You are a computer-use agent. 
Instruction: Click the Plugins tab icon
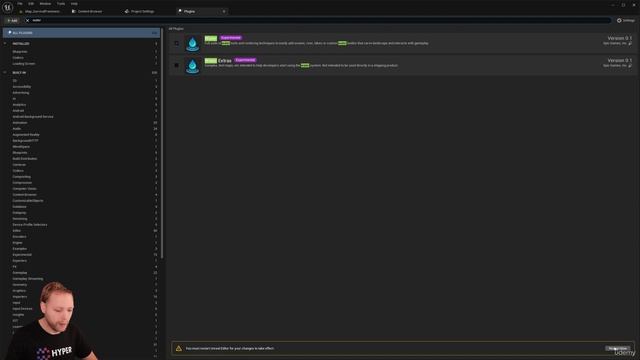(x=180, y=11)
